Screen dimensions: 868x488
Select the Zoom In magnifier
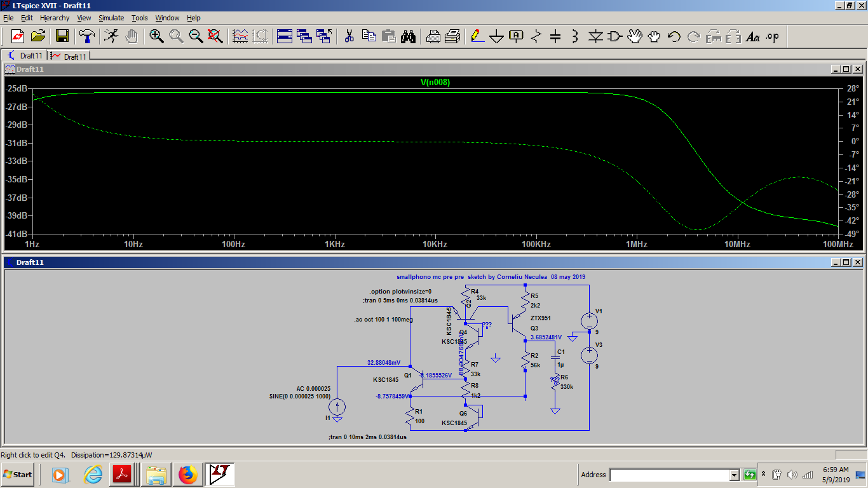156,36
